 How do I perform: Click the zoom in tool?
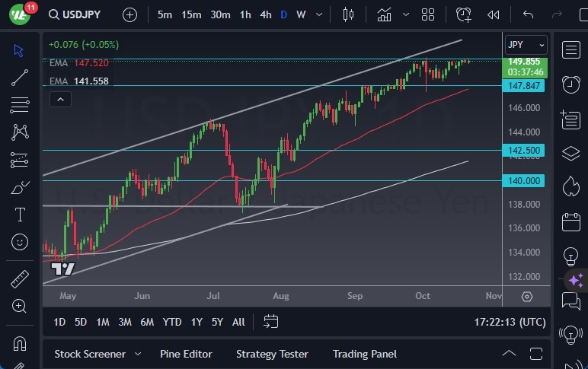click(x=20, y=306)
